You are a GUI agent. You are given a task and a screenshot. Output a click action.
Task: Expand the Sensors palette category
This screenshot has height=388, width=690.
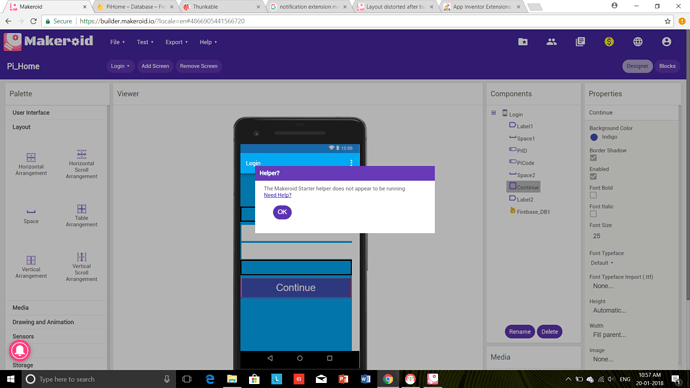pos(56,336)
